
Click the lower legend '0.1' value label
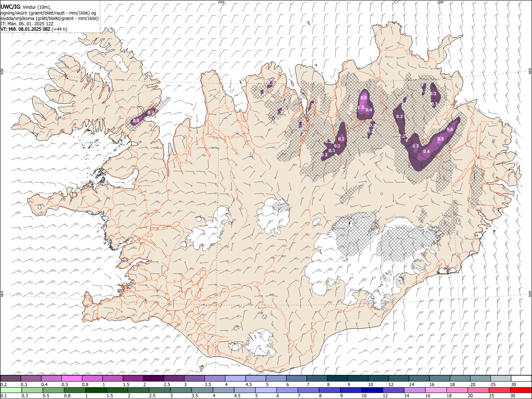[x=3, y=396]
